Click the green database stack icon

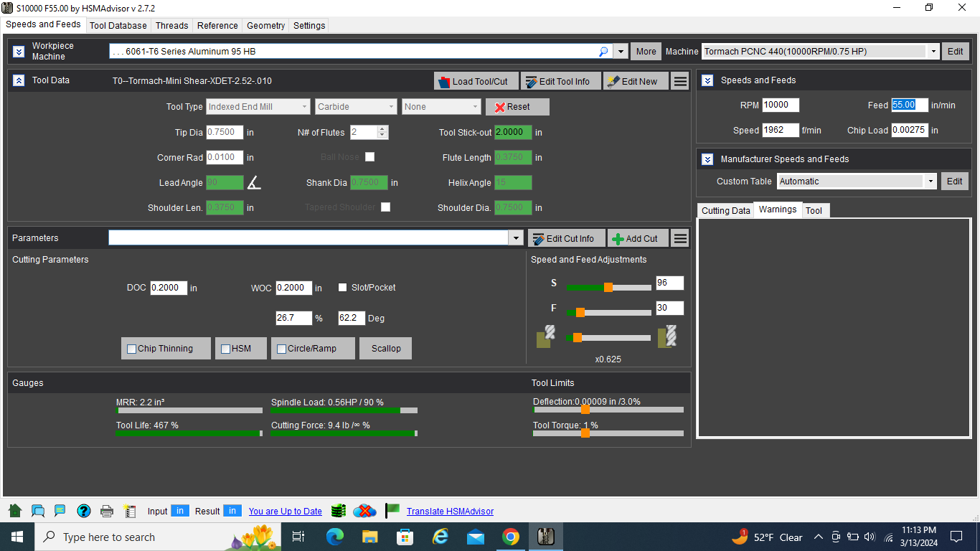pos(339,511)
